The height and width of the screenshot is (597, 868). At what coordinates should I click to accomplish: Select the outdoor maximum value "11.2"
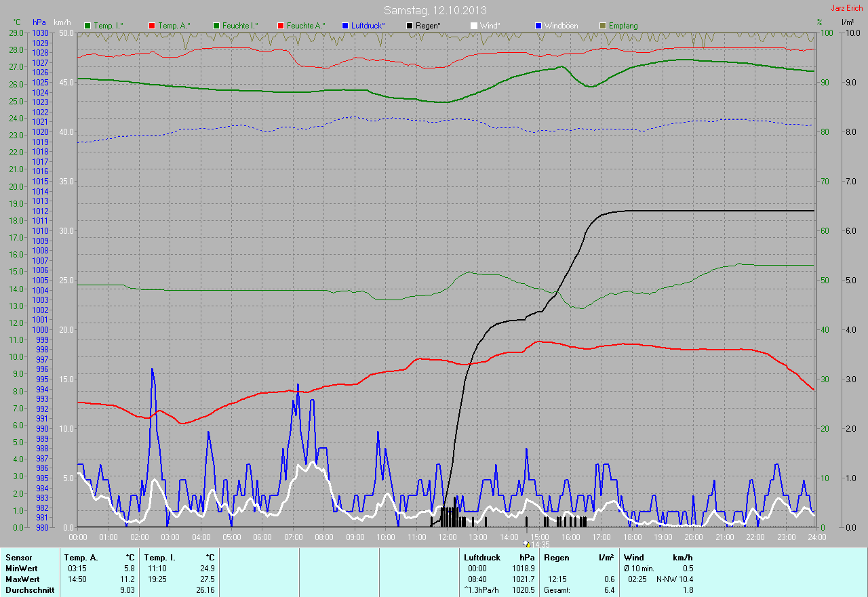(x=127, y=579)
